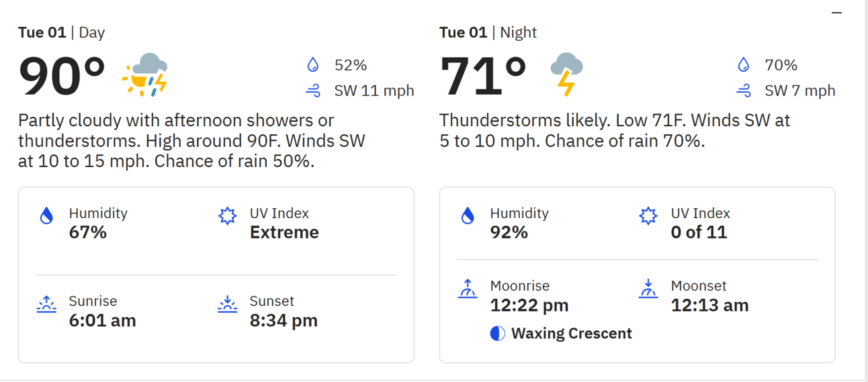Click the Moonrise icon

(x=468, y=289)
